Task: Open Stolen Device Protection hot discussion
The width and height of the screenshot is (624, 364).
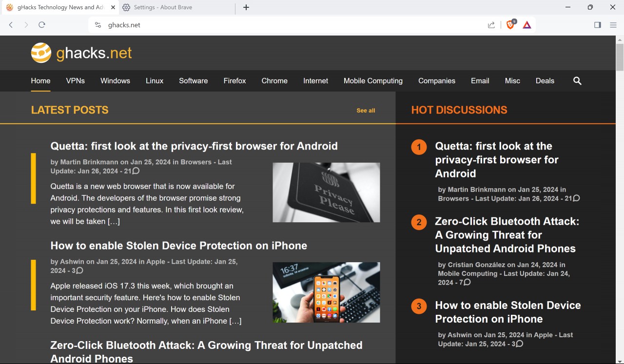Action: [508, 312]
